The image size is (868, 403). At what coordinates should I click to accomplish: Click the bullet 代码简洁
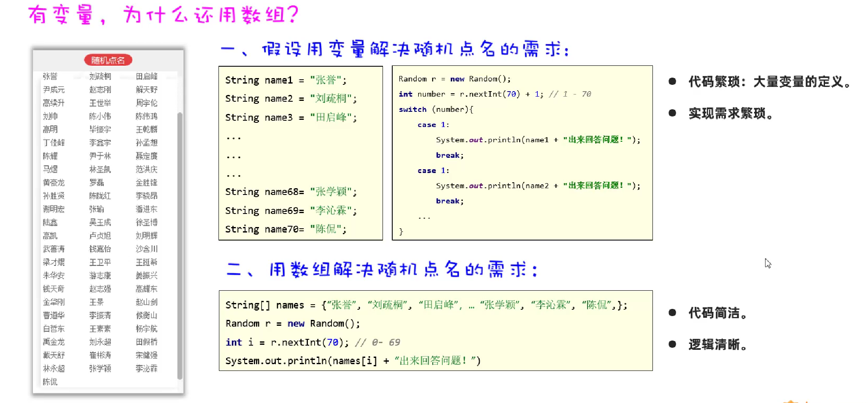(x=717, y=314)
